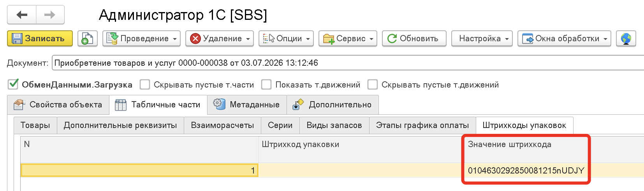Viewport: 644px width, 191px height.
Task: Tick the Скрывать пустые т.движений checkbox
Action: click(x=373, y=84)
